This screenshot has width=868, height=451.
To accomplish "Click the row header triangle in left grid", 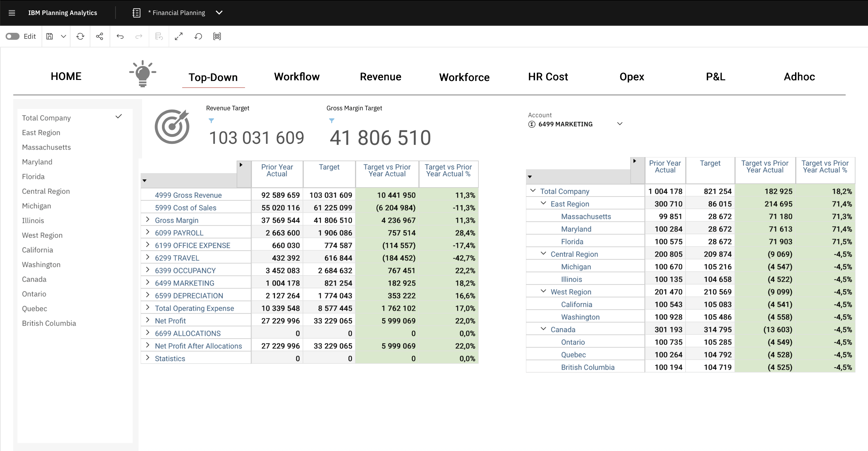I will point(144,181).
